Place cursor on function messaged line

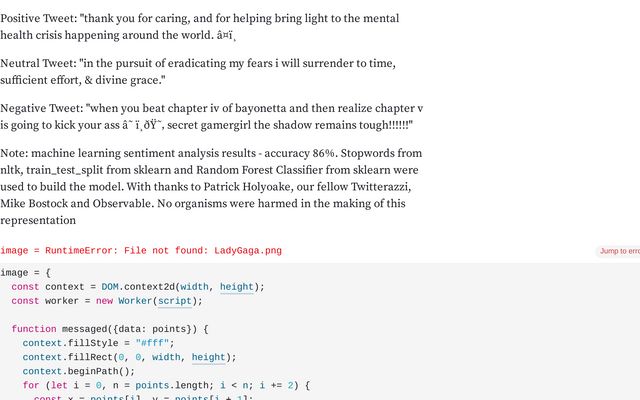pyautogui.click(x=110, y=329)
